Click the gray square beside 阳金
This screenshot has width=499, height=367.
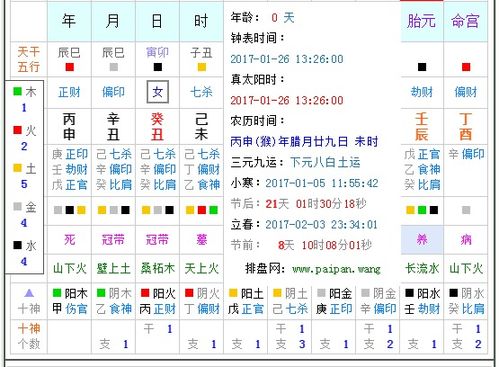(321, 293)
